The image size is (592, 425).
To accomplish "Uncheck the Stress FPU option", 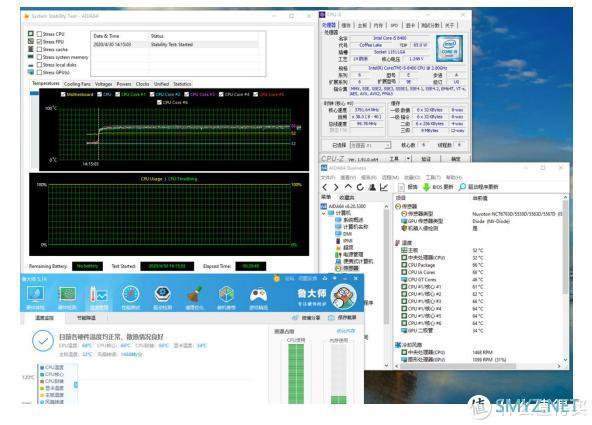I will click(39, 42).
